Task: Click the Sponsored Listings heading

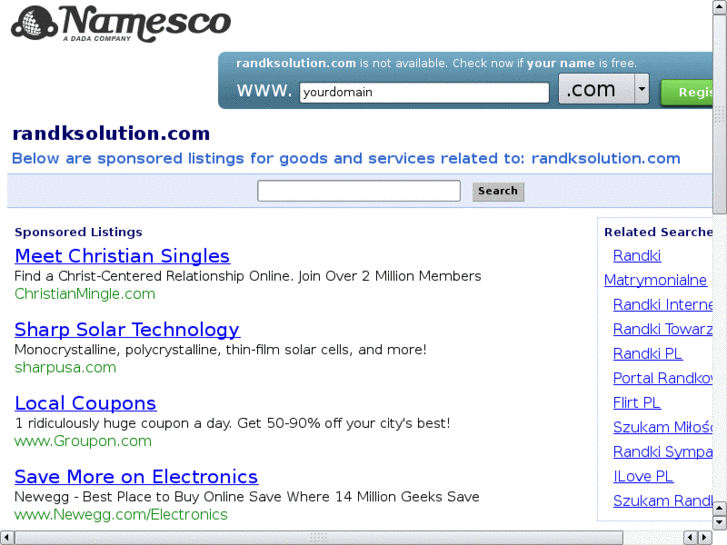Action: [x=78, y=232]
